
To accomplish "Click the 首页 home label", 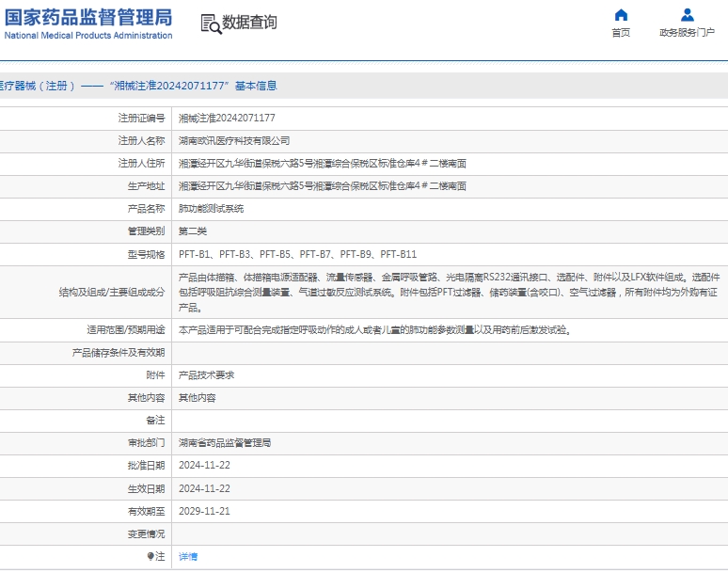I will tap(621, 33).
